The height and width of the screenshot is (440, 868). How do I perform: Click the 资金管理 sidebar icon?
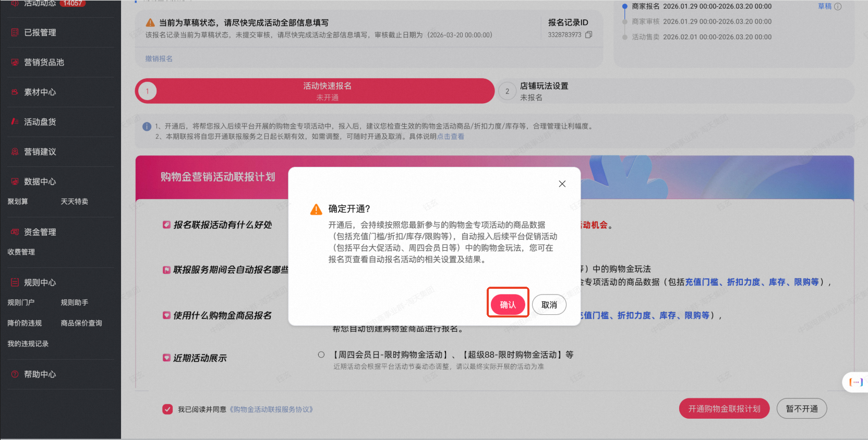point(15,232)
